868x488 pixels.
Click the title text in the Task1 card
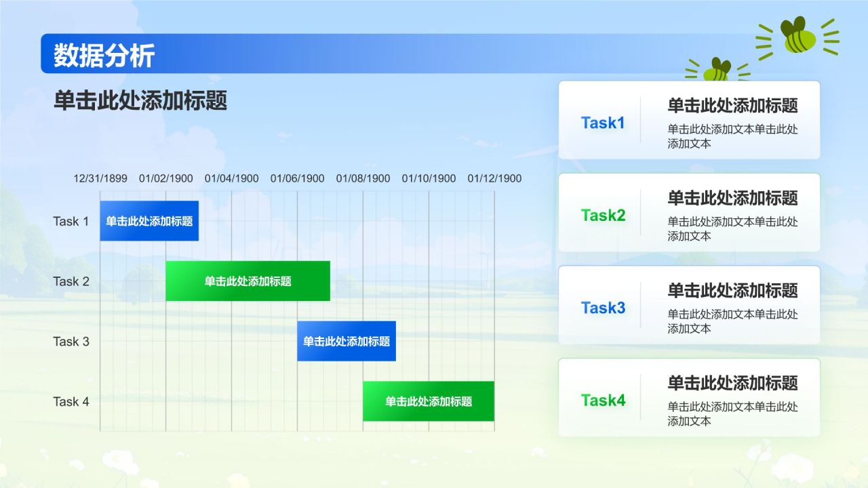[732, 105]
